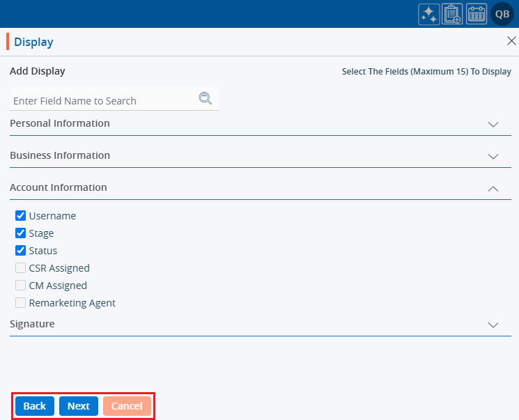Click the Back button
This screenshot has width=519, height=420.
tap(35, 406)
